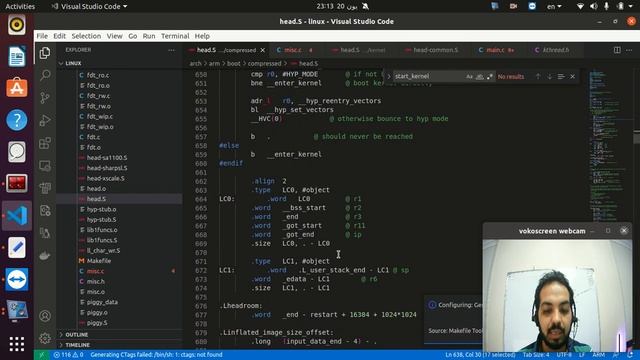
Task: Open LibreOffice Writer from the dock
Action: 17,56
